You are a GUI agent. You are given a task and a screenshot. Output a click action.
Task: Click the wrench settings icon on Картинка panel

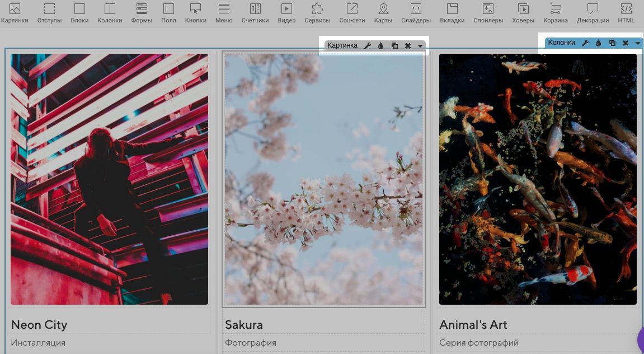click(368, 45)
